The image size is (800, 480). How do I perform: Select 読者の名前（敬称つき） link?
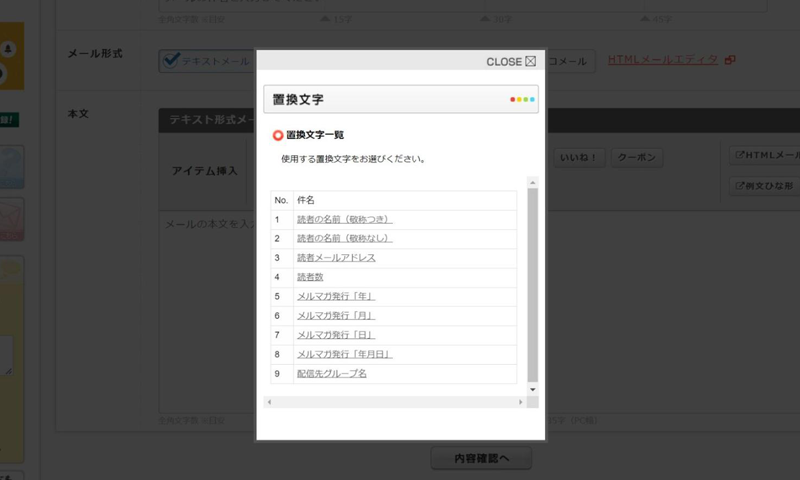pos(344,219)
